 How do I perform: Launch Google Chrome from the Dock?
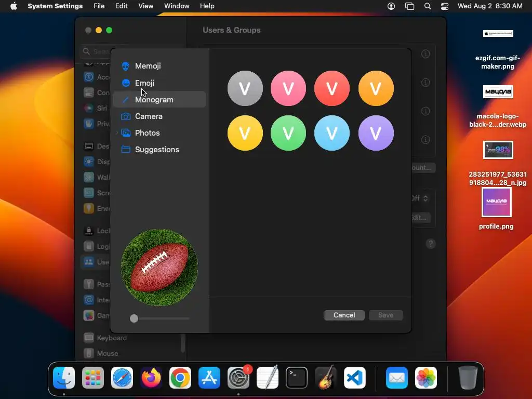[x=180, y=378]
